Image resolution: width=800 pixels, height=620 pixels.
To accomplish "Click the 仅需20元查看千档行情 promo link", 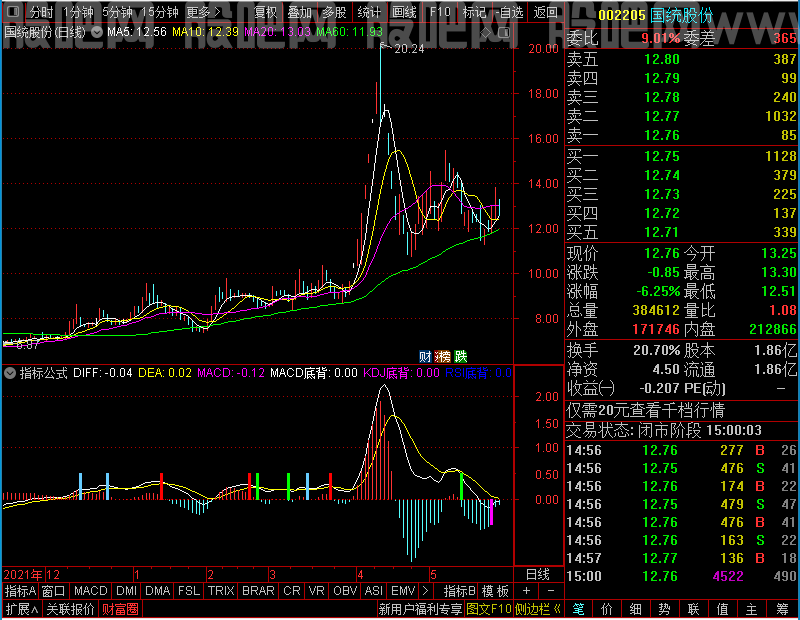I will pyautogui.click(x=645, y=410).
